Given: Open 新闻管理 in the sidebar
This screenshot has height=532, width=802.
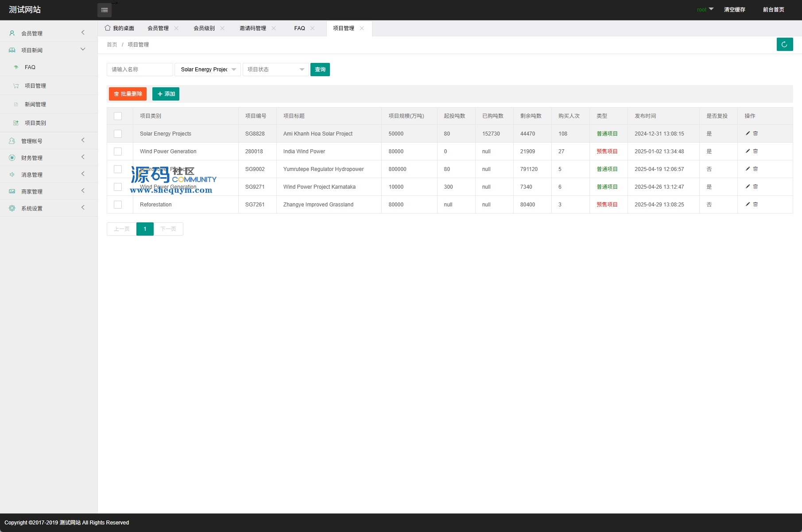Looking at the screenshot, I should 35,105.
